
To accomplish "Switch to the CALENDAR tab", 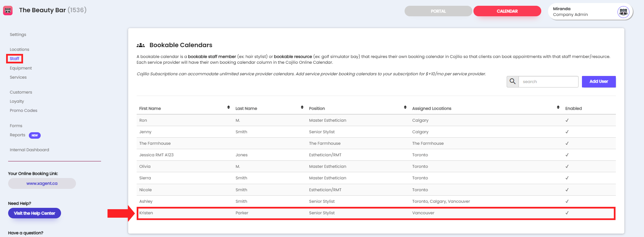I will pos(507,11).
